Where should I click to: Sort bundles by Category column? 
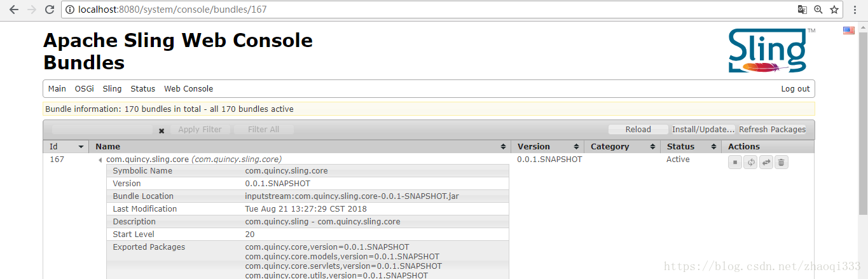(622, 146)
